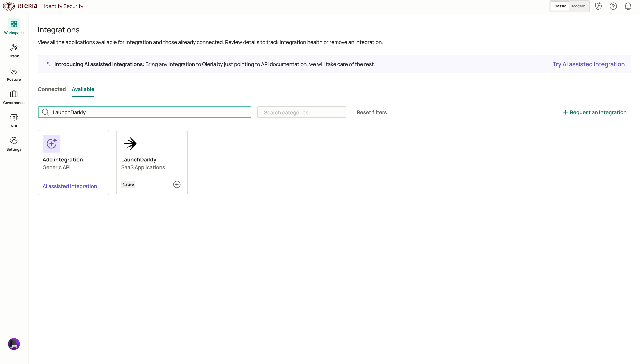Switch to the Connected tab
The width and height of the screenshot is (640, 364).
pos(52,89)
